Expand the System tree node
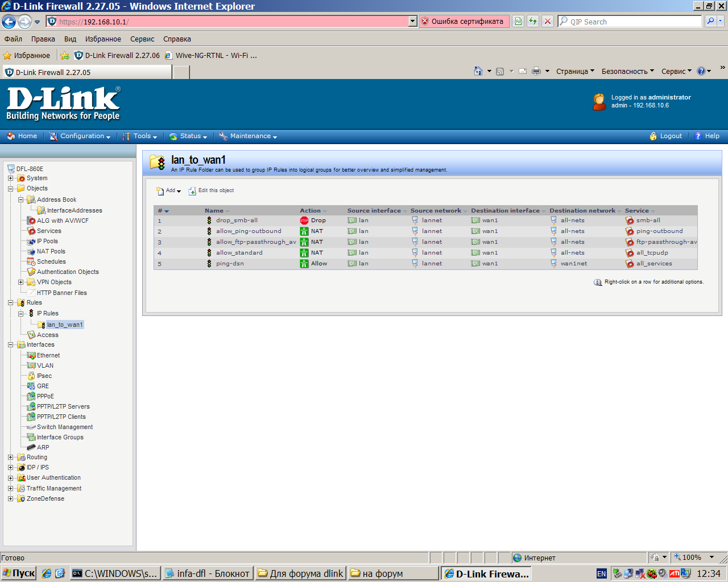Viewport: 728px width, 582px height. [10, 178]
